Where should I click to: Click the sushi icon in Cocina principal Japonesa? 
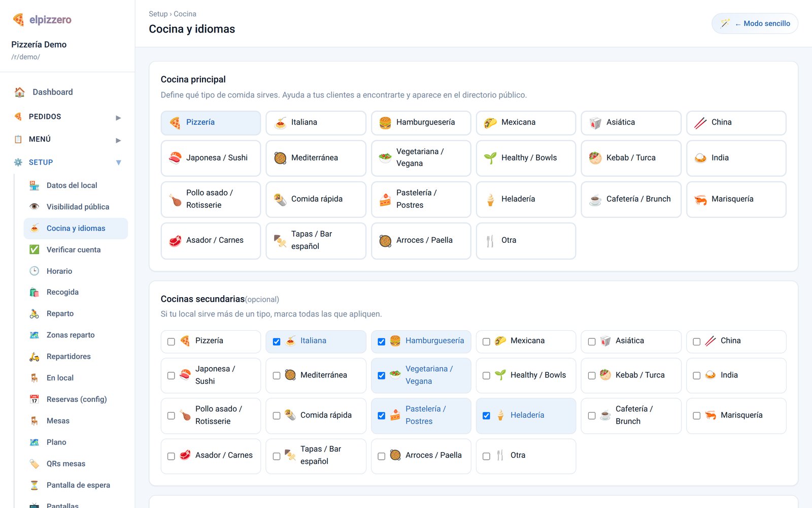click(x=175, y=158)
